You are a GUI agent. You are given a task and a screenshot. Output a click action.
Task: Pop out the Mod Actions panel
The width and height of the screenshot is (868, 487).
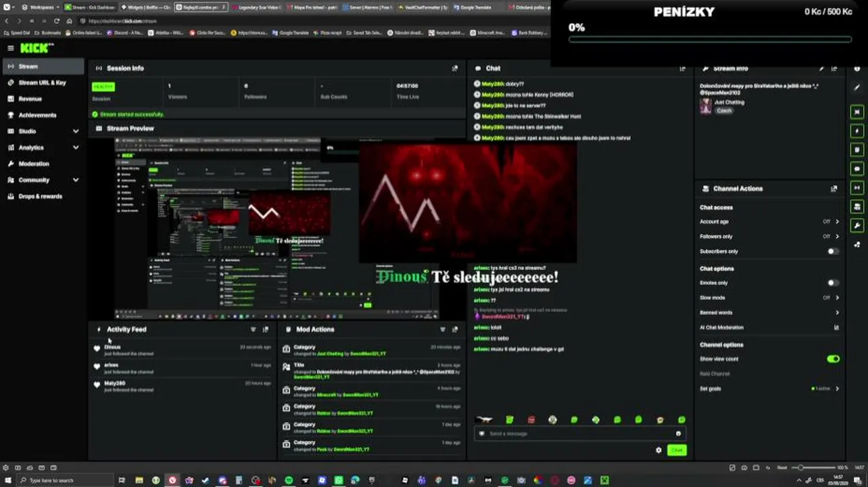455,329
